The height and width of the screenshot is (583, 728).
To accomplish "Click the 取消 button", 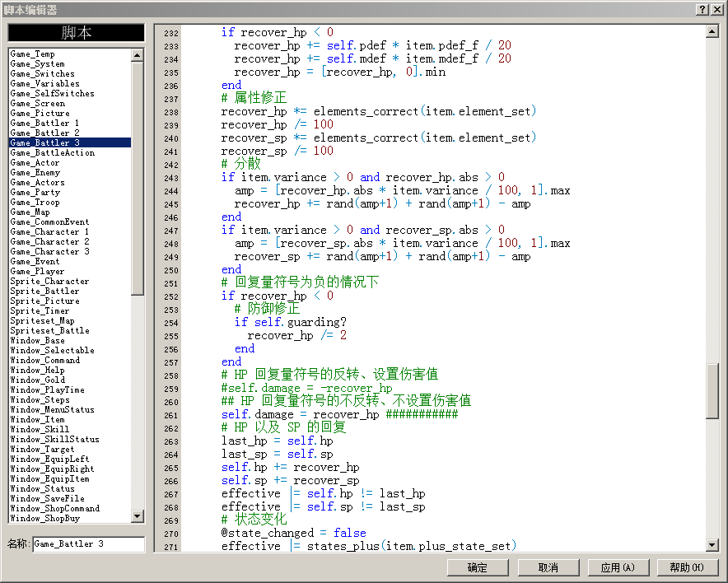I will tap(548, 567).
